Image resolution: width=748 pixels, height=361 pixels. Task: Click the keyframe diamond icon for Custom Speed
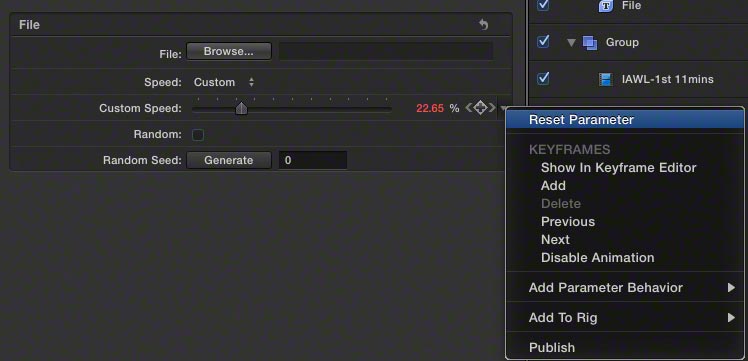(x=480, y=108)
